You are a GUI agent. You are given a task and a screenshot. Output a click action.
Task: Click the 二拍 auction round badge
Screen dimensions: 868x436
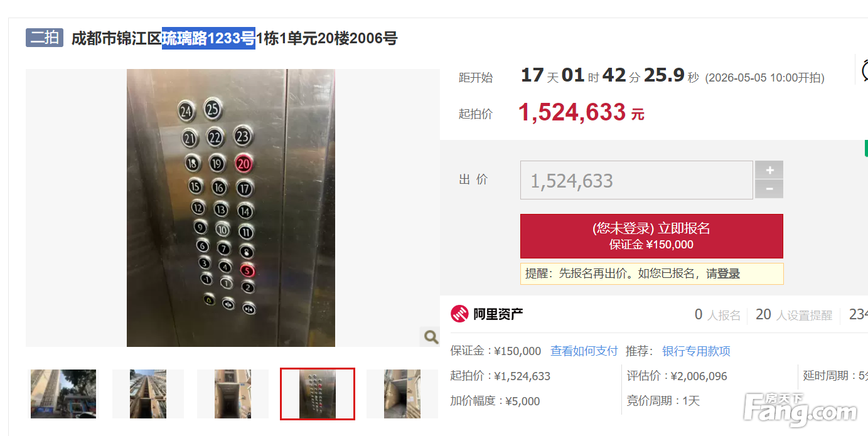click(45, 38)
